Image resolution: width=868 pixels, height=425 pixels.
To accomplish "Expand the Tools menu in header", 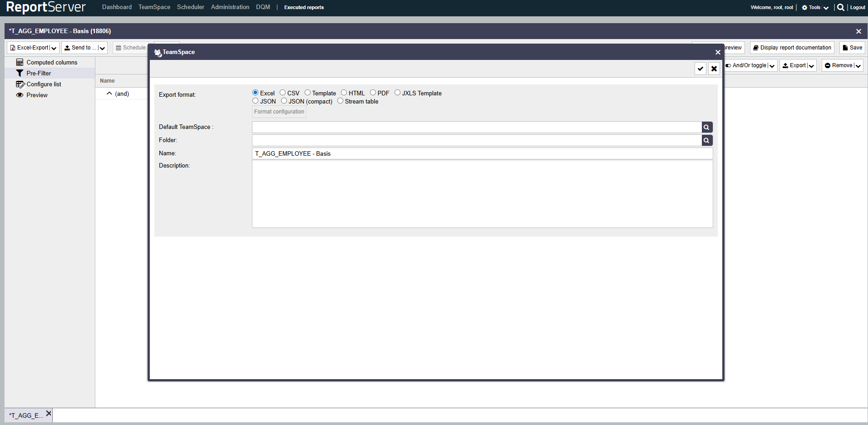I will (815, 7).
